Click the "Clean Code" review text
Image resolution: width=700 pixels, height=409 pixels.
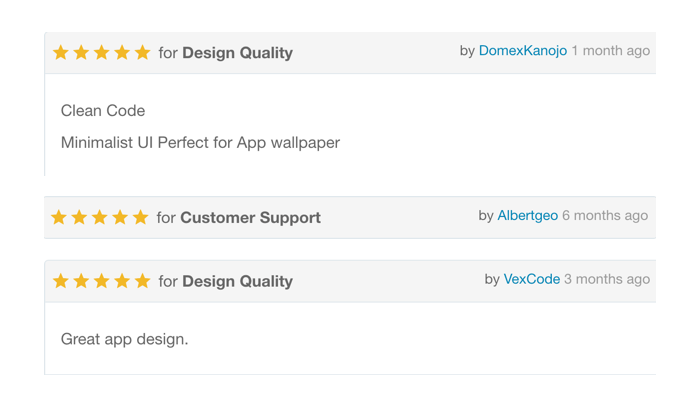(x=103, y=110)
